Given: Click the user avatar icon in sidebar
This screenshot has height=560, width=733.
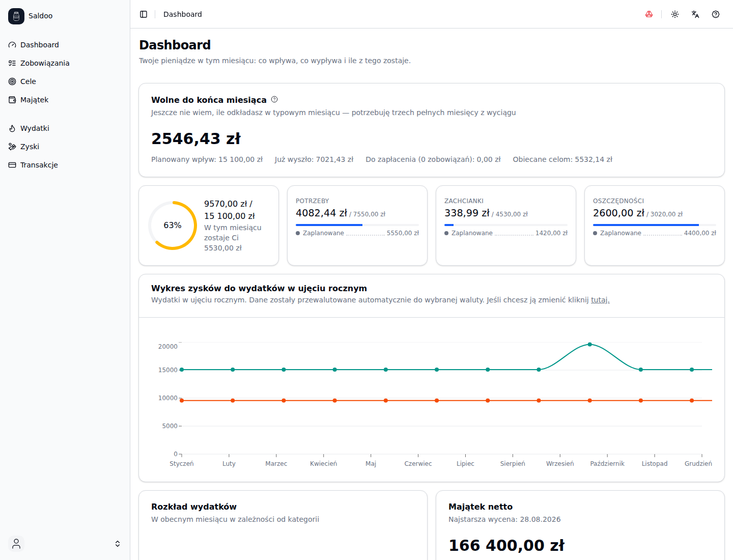Looking at the screenshot, I should point(16,544).
